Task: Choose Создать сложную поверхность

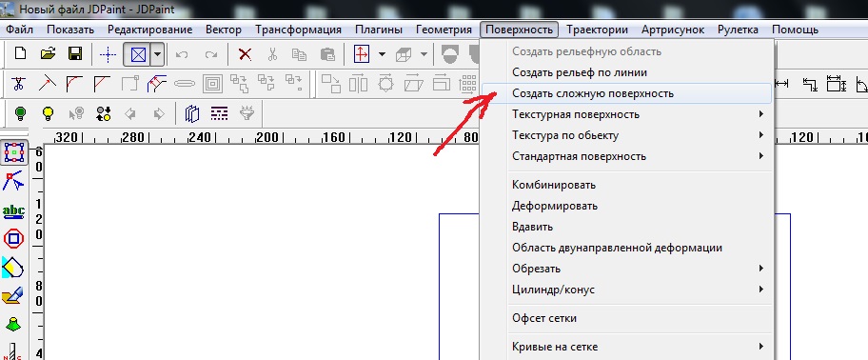Action: tap(627, 93)
